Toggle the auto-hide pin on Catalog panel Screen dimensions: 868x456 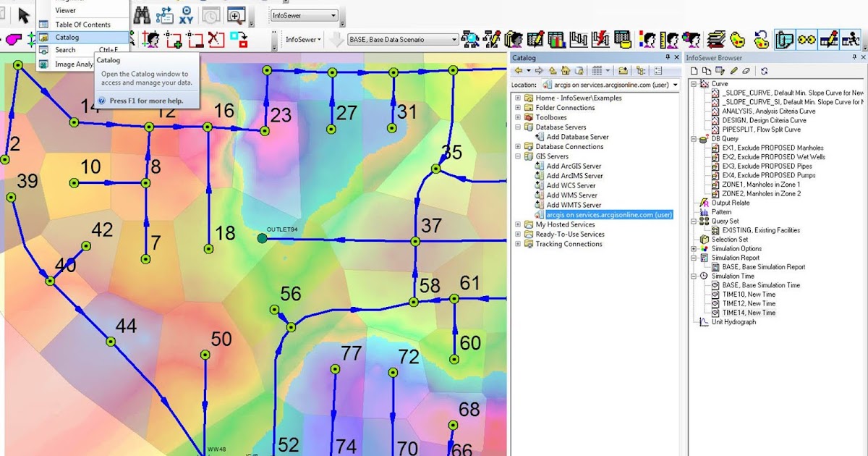coord(668,57)
